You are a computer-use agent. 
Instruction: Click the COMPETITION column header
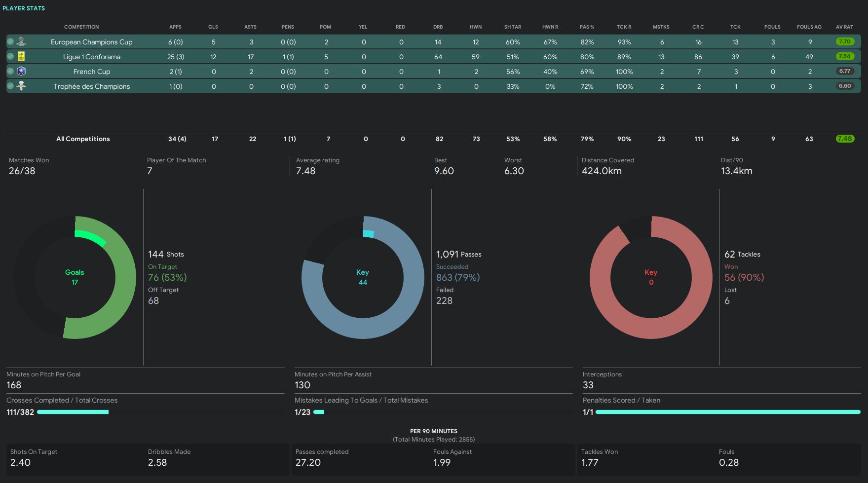tap(81, 27)
